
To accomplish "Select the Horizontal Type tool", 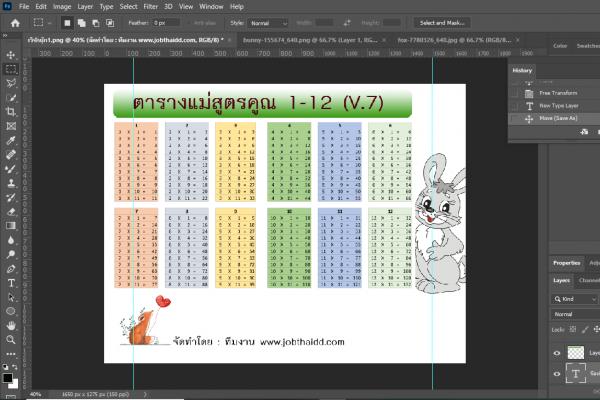I will 11,283.
